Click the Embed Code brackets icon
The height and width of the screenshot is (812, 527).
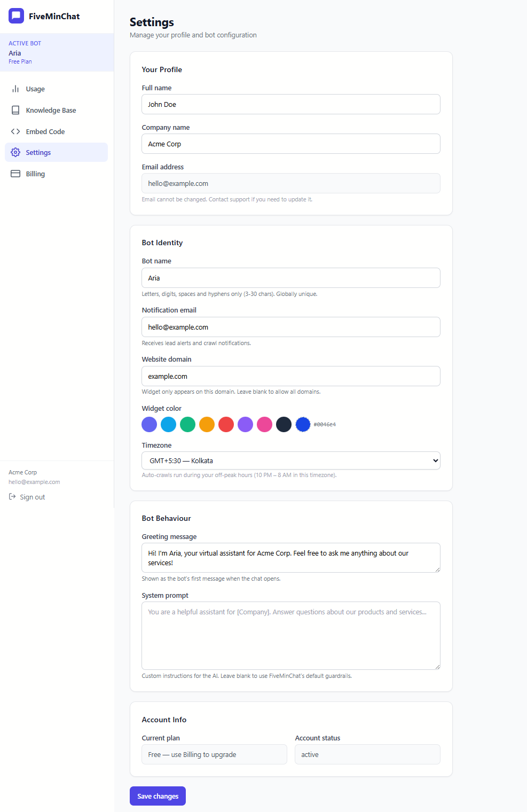pyautogui.click(x=15, y=131)
